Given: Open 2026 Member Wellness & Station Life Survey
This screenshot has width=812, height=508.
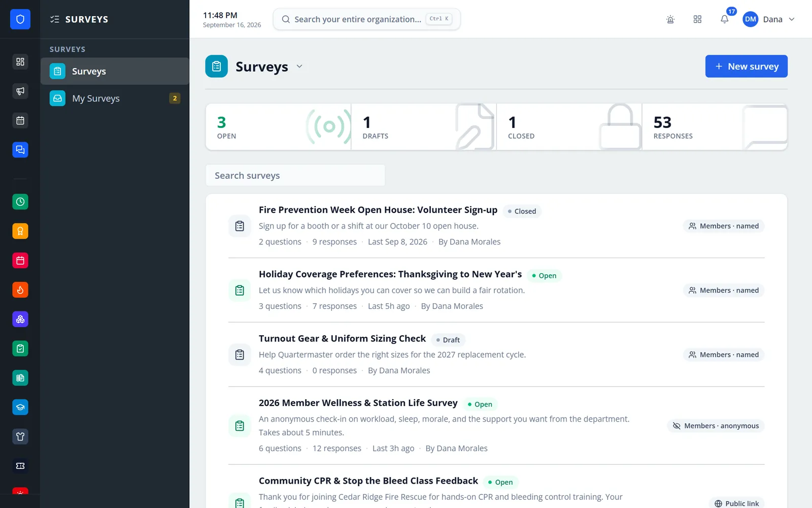Looking at the screenshot, I should coord(358,403).
